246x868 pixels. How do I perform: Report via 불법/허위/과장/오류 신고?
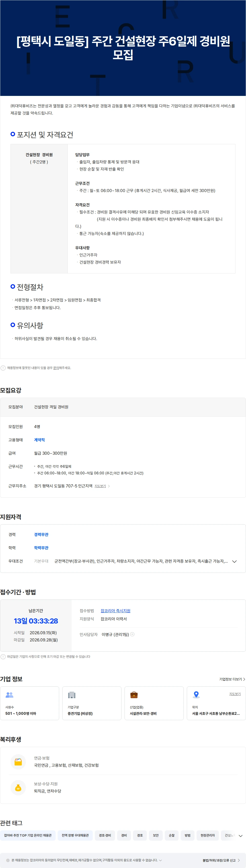(x=219, y=860)
